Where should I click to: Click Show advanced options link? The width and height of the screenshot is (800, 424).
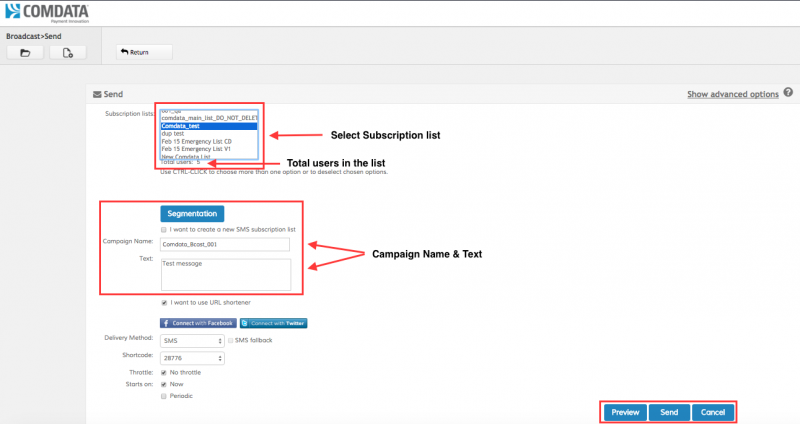pos(732,94)
